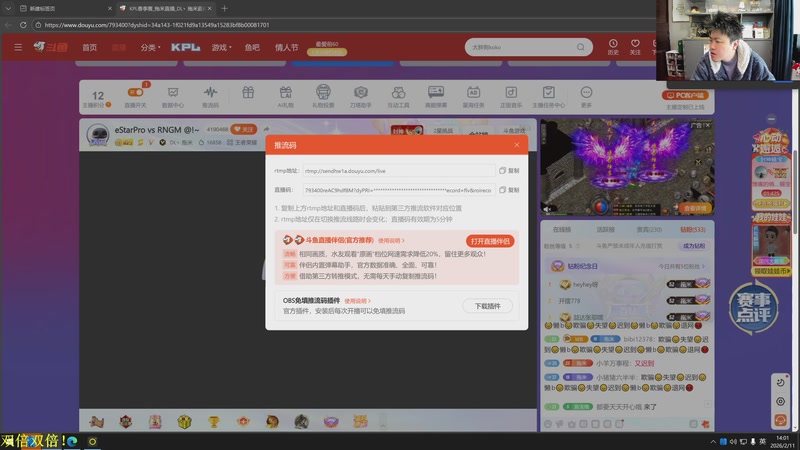The height and width of the screenshot is (450, 800).
Task: Open the 星海任务 AD icon
Action: click(x=473, y=96)
